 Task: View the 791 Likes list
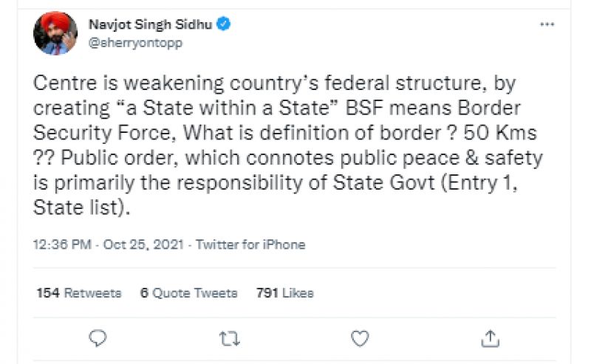[284, 293]
